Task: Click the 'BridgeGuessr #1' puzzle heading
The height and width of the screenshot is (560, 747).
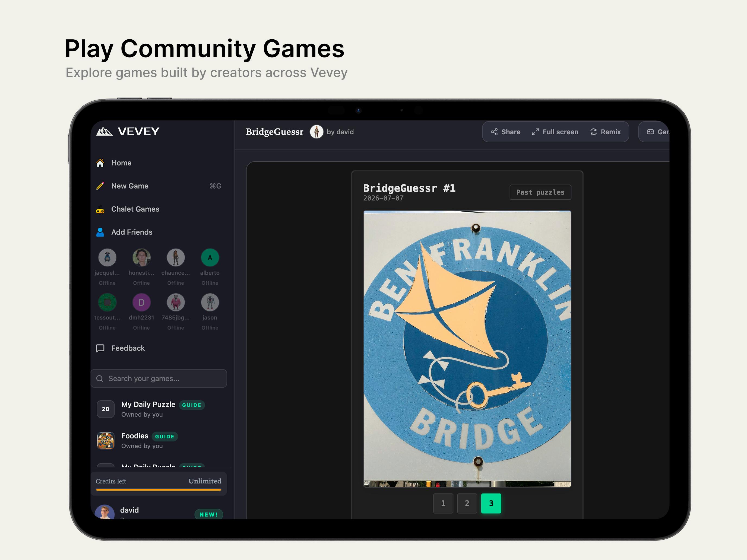Action: coord(409,188)
